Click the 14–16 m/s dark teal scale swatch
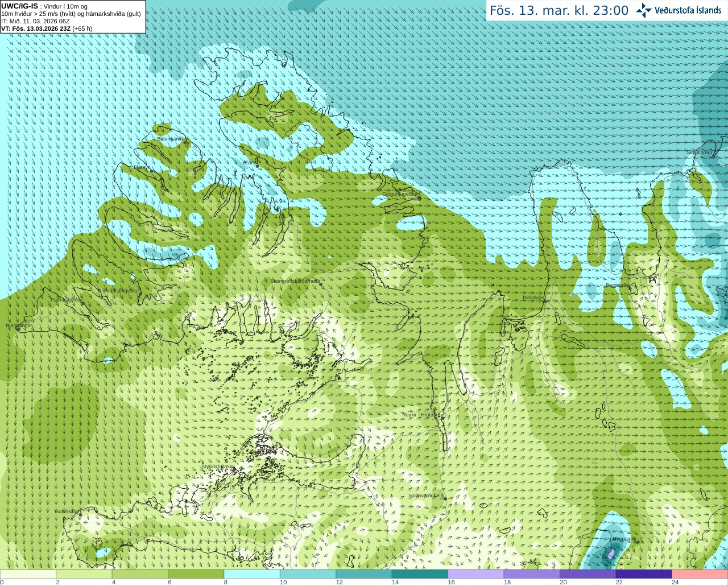 pos(420,574)
